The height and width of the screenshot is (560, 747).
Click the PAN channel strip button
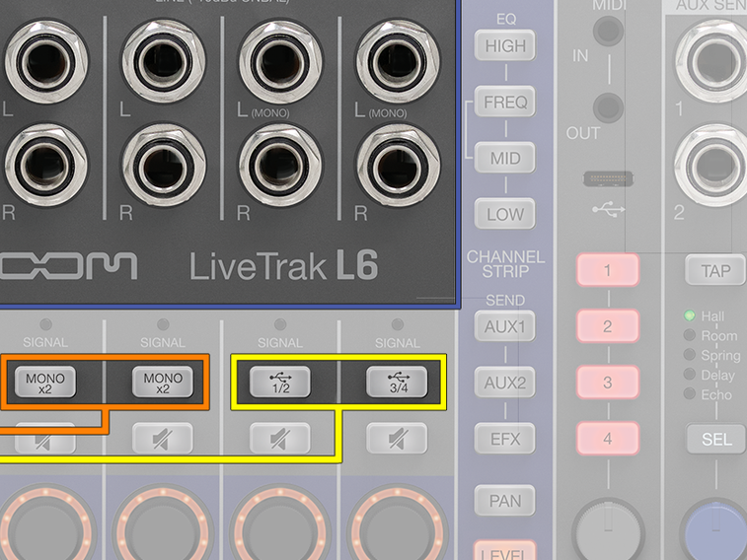505,501
